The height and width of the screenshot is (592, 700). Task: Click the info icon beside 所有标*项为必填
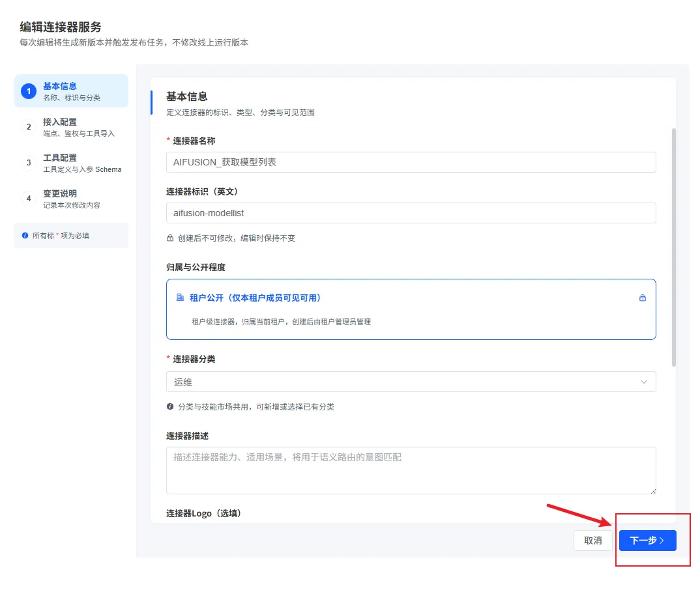pos(25,236)
